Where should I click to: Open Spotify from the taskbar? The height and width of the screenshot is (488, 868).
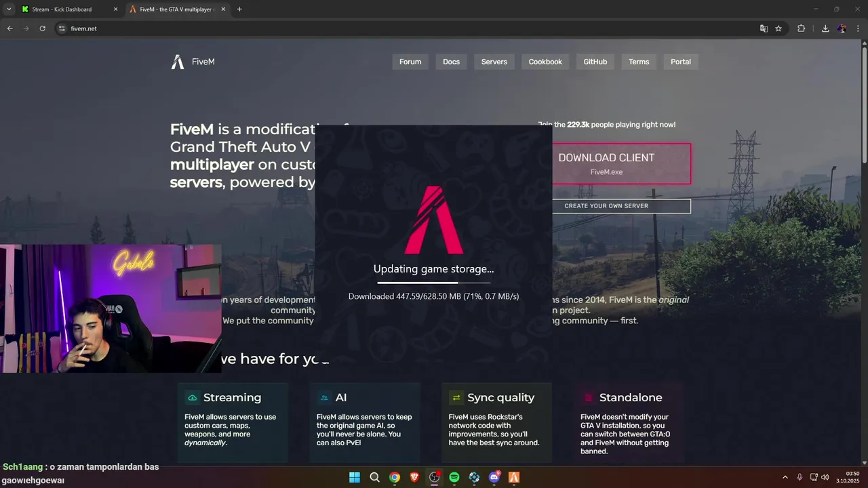454,477
